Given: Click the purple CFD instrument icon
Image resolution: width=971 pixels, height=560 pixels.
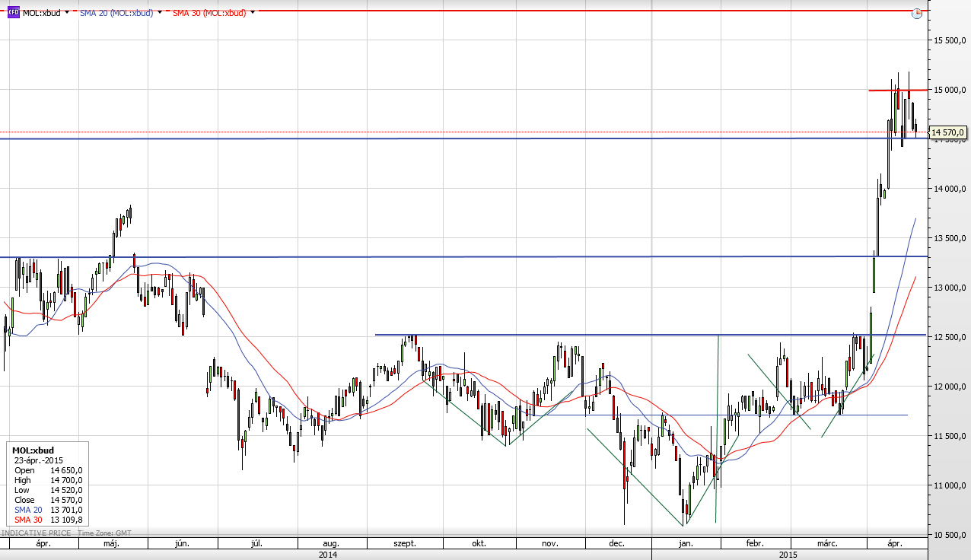Looking at the screenshot, I should coord(14,12).
